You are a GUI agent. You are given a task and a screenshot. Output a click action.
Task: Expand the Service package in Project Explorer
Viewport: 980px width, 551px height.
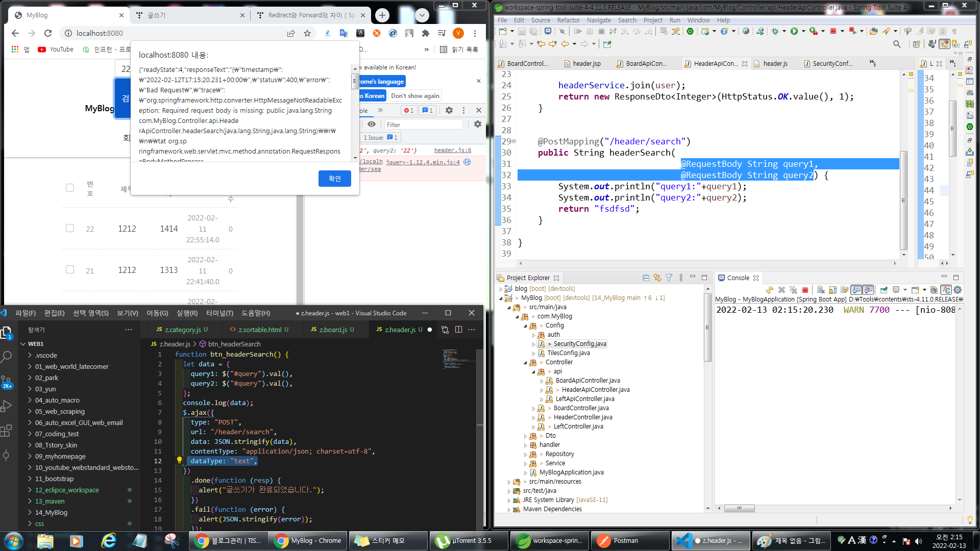(x=525, y=463)
